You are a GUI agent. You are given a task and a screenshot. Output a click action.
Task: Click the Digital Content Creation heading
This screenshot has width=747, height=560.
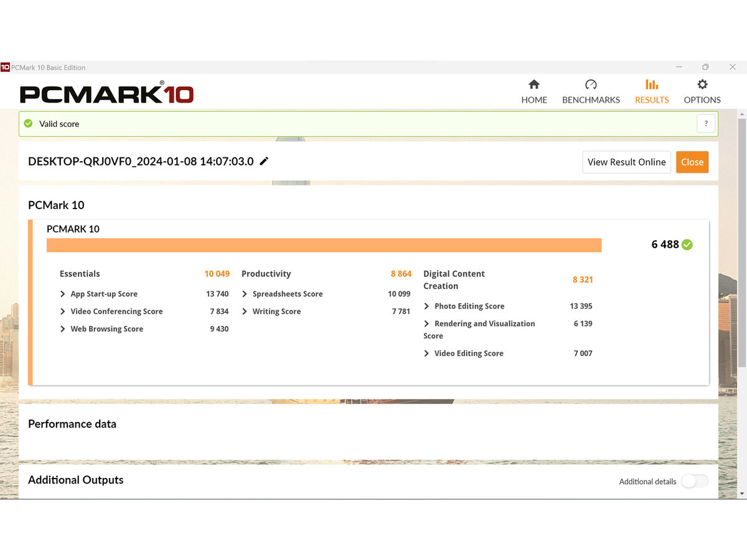pos(454,280)
